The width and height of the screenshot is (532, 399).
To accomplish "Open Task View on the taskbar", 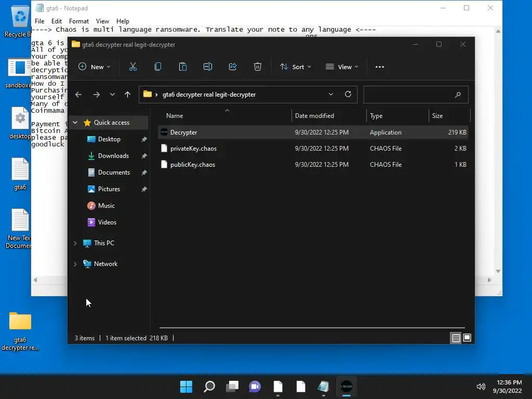I will tap(232, 387).
